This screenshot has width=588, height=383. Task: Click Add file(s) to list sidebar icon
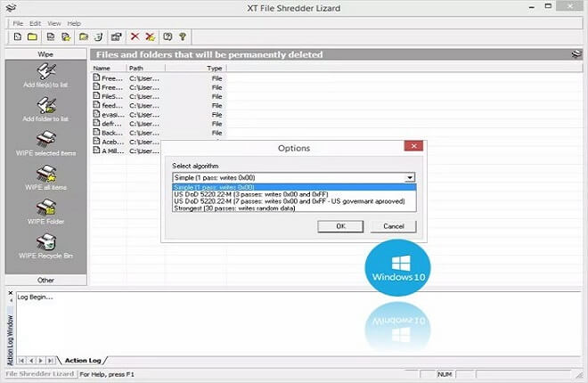pyautogui.click(x=45, y=76)
